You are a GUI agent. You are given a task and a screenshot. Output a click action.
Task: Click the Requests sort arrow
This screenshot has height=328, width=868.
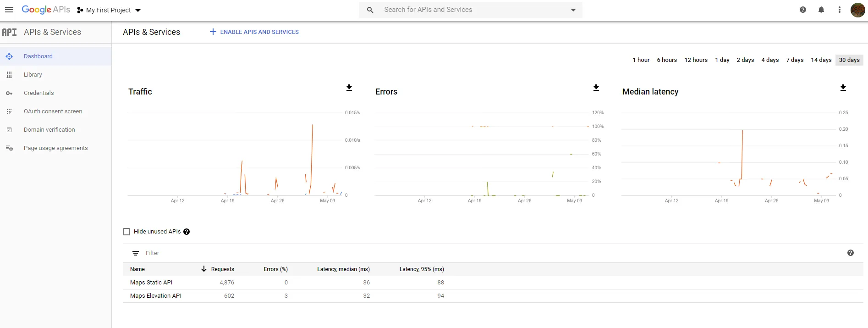point(204,269)
